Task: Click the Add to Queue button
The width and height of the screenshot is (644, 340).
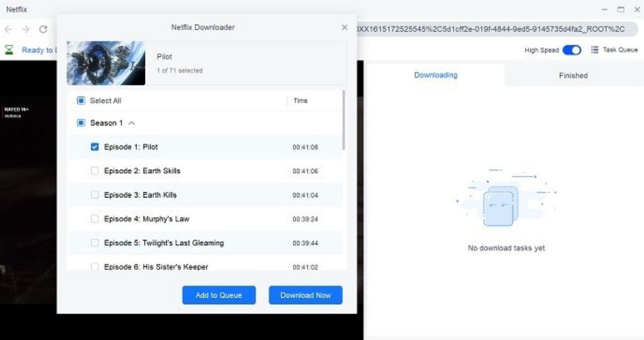Action: point(219,295)
